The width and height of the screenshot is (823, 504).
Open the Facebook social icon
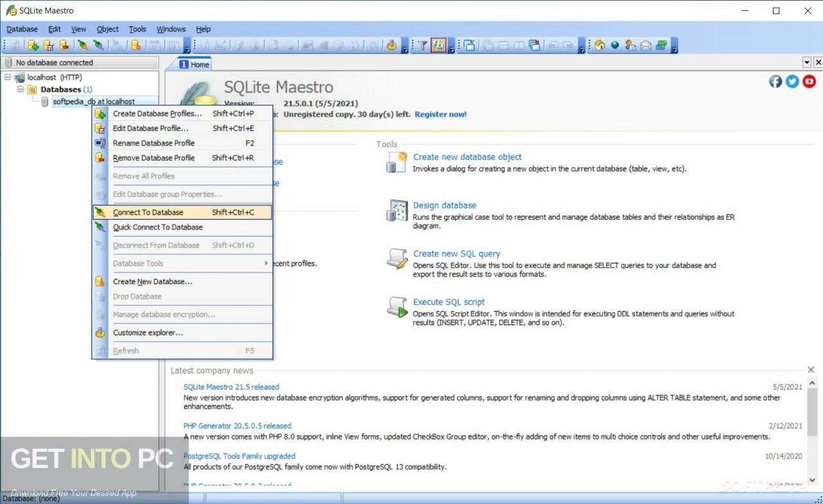pos(775,81)
